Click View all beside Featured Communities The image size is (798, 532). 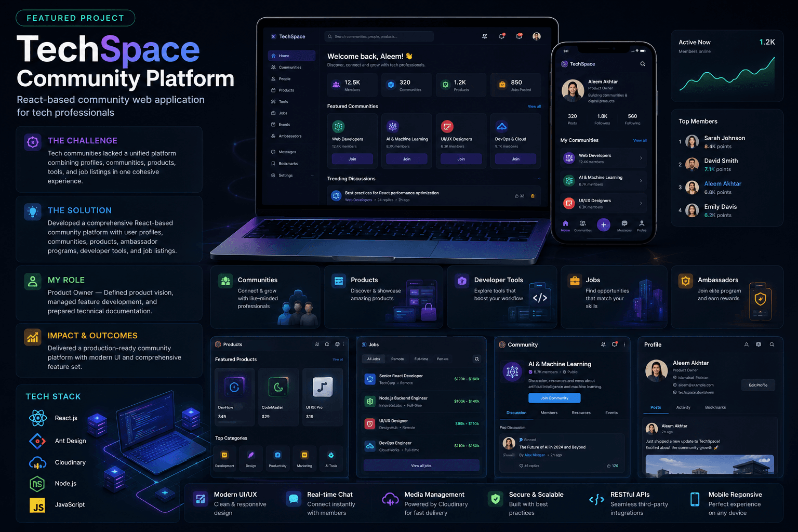pyautogui.click(x=534, y=107)
